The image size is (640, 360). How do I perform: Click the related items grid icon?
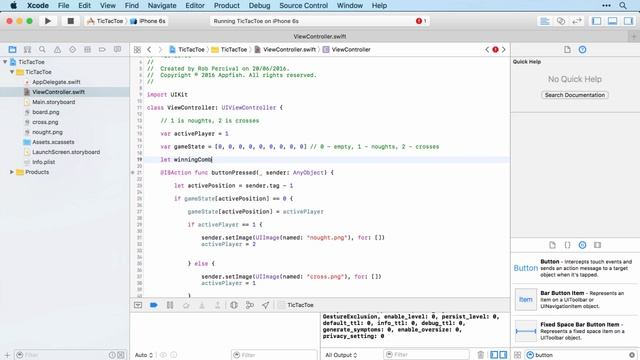137,49
